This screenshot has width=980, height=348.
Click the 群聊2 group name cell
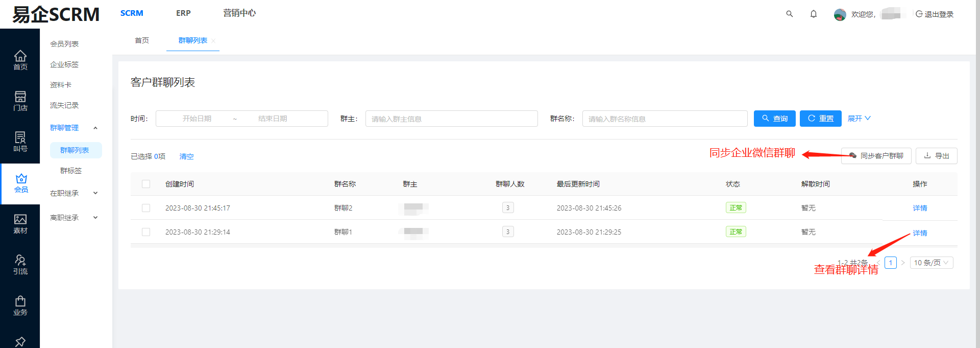(x=343, y=208)
